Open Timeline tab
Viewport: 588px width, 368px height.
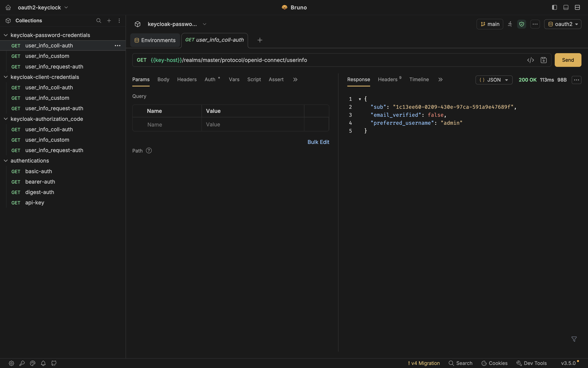pos(419,79)
